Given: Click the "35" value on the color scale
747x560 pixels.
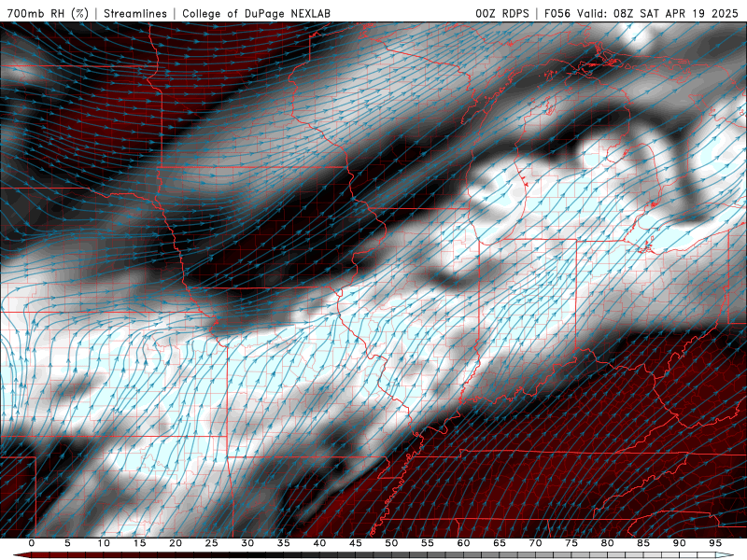Looking at the screenshot, I should coord(284,543).
